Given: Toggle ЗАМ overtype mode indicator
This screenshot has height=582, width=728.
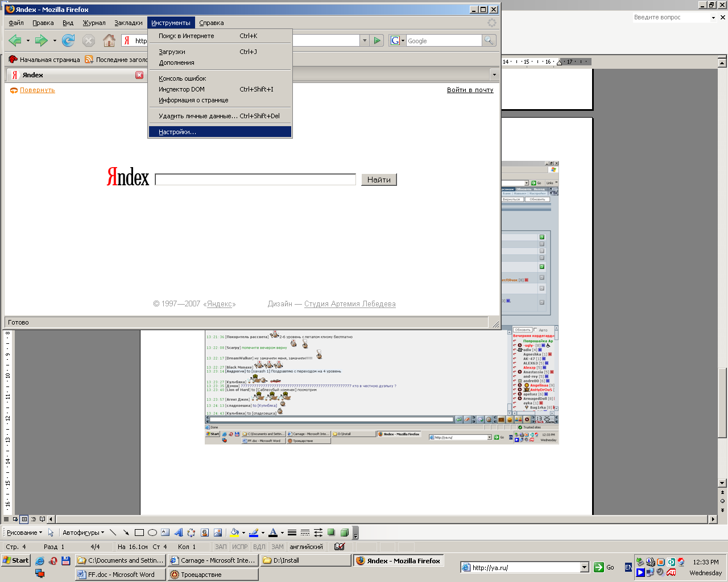Looking at the screenshot, I should tap(278, 547).
